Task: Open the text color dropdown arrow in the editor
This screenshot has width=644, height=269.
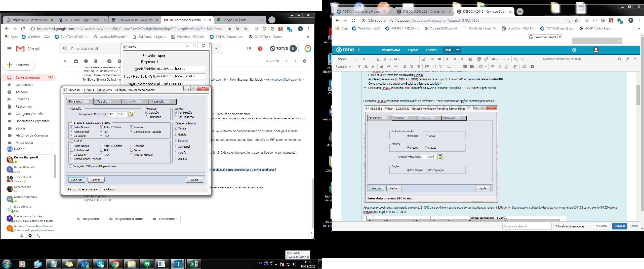Action: pyautogui.click(x=390, y=59)
